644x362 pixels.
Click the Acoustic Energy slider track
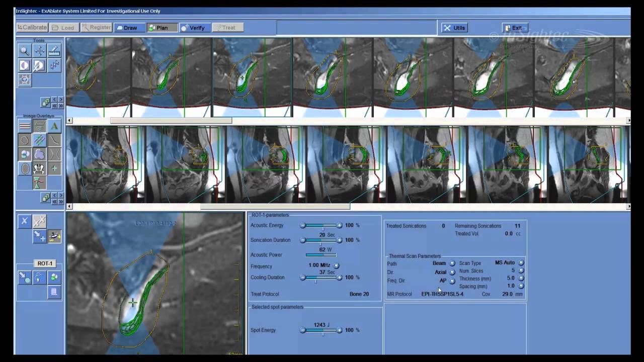click(x=321, y=226)
